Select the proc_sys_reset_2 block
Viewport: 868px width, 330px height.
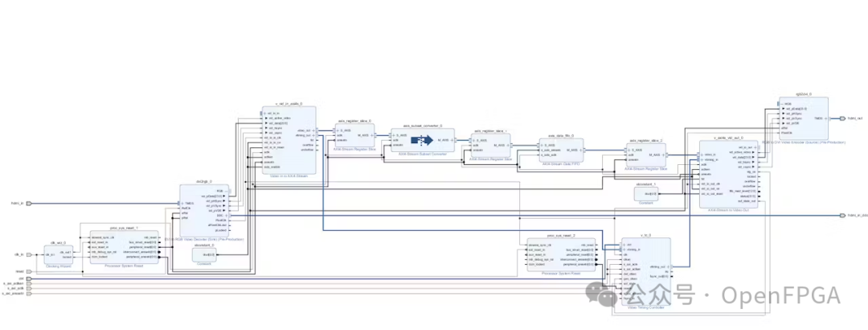tap(562, 254)
